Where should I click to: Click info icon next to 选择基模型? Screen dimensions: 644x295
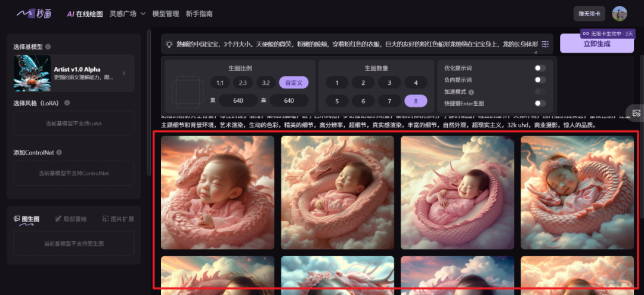[x=48, y=47]
